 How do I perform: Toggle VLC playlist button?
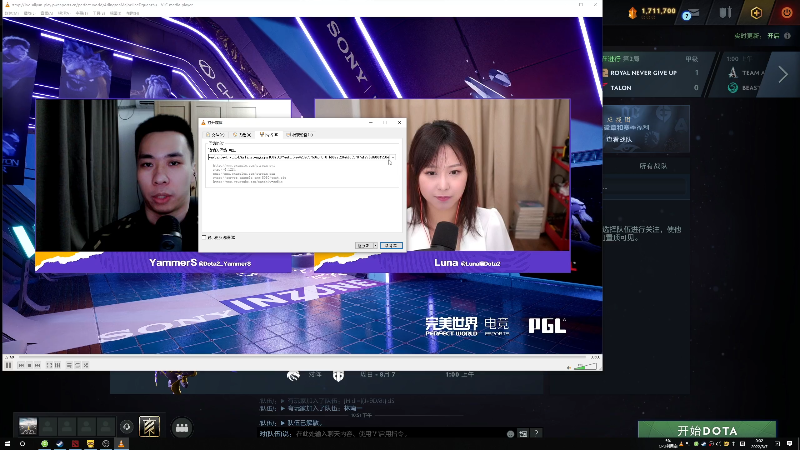point(69,365)
